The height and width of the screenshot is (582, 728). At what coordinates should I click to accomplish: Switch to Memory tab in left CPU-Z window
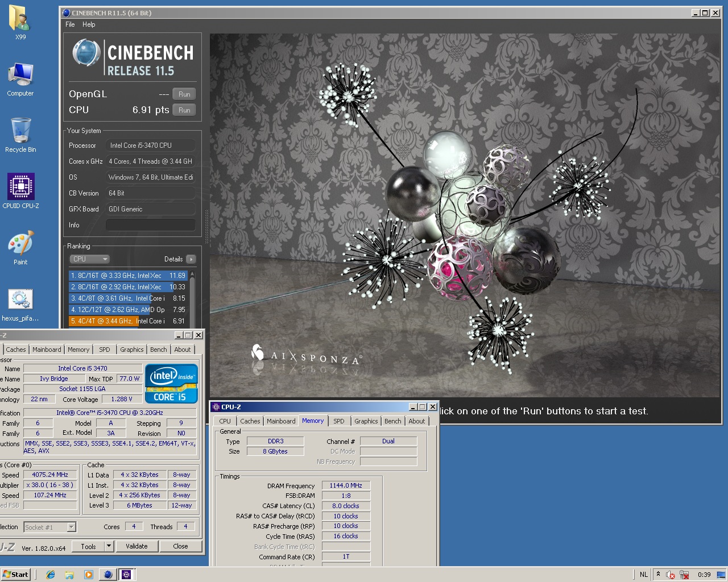pos(78,350)
